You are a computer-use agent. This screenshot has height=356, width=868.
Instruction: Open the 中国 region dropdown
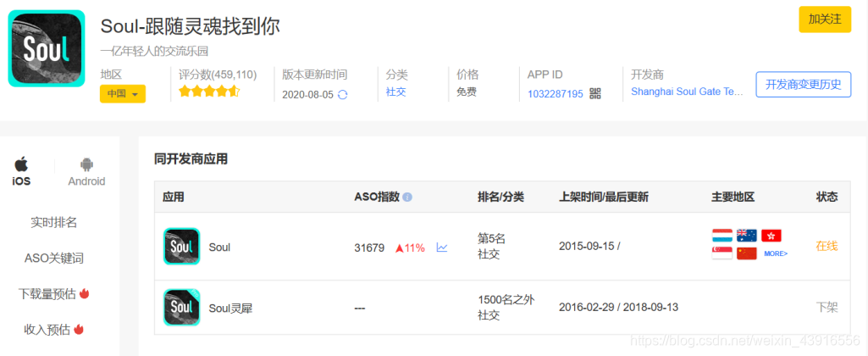[122, 94]
